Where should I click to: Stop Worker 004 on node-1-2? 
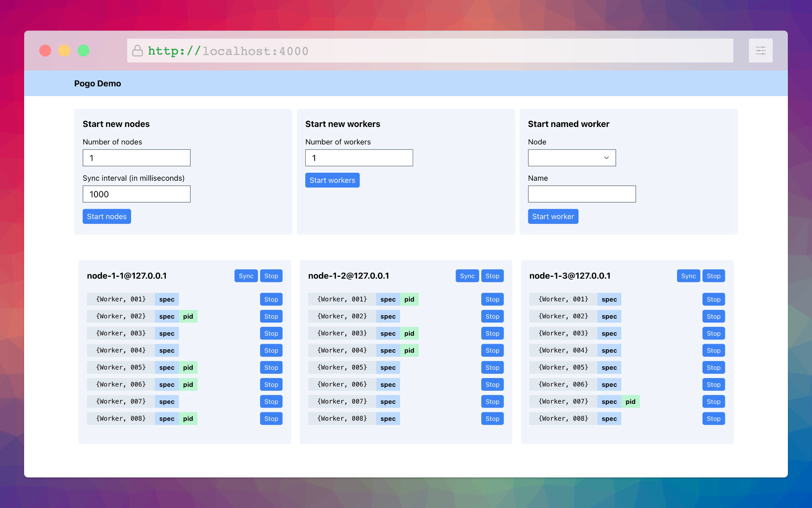pos(492,351)
